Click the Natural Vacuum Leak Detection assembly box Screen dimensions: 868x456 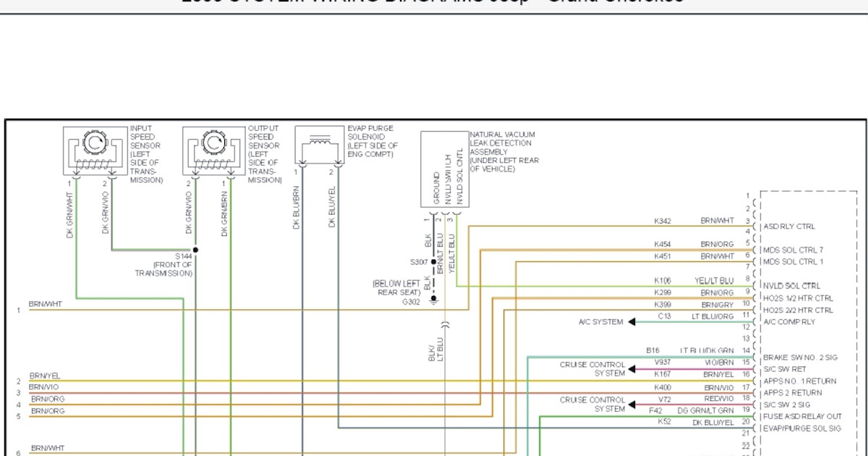coord(444,170)
